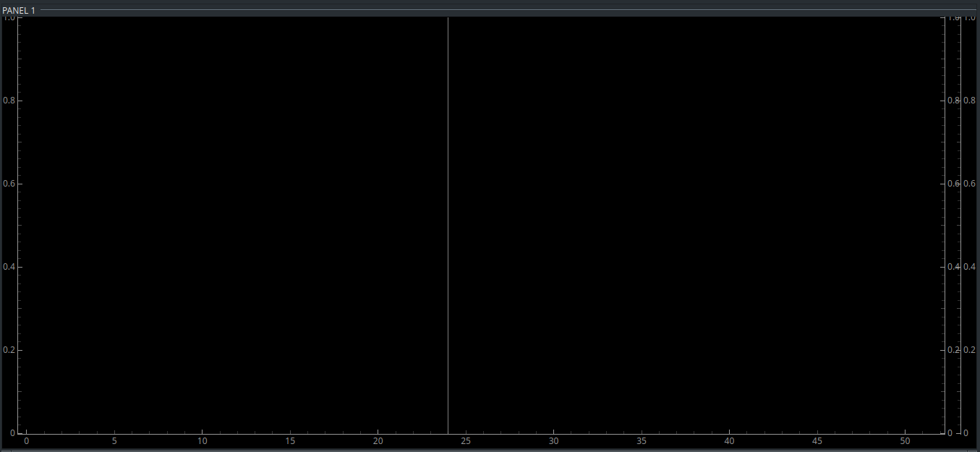Pick the 0.8 tick on the left y-axis
This screenshot has width=980, height=452.
point(8,101)
